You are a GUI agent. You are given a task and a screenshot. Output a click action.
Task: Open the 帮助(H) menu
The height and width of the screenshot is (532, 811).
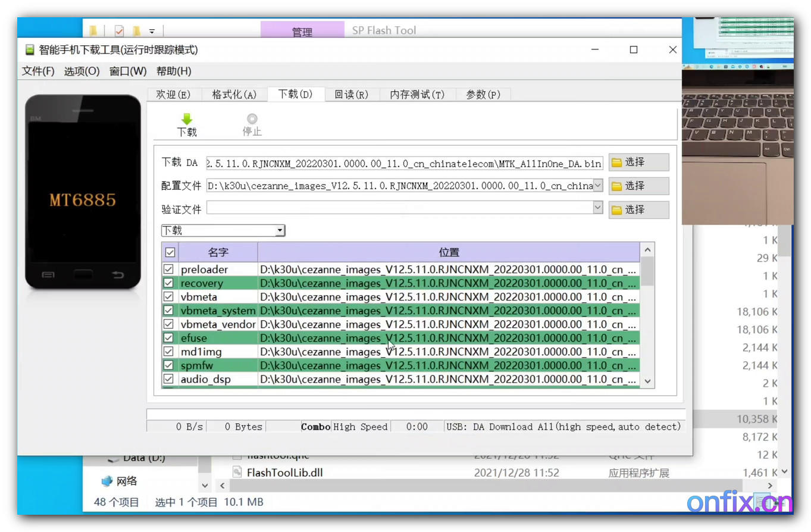(174, 71)
